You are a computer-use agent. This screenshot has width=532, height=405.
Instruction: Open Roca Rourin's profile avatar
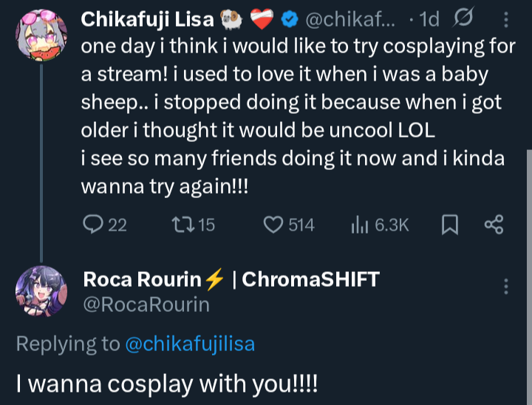(41, 290)
